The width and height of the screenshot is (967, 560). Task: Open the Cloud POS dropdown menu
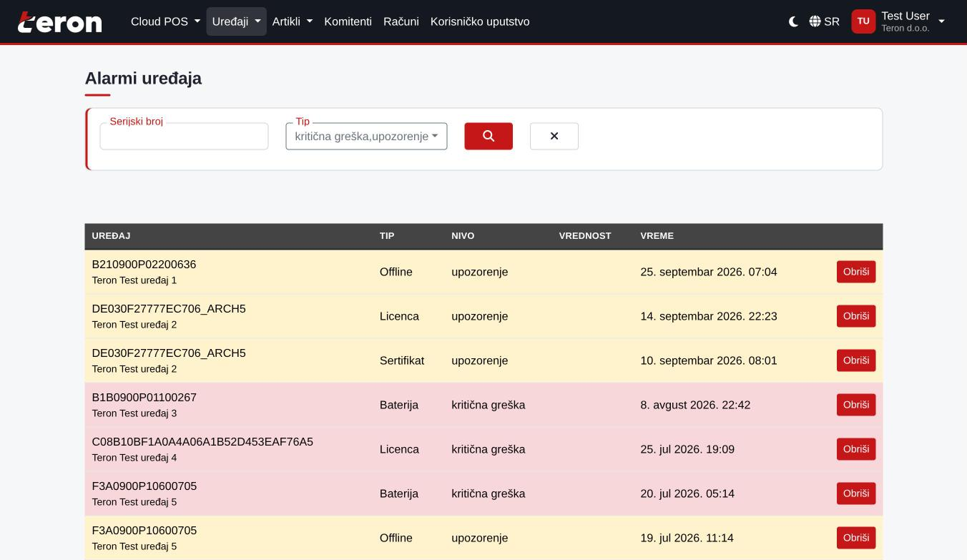tap(165, 21)
